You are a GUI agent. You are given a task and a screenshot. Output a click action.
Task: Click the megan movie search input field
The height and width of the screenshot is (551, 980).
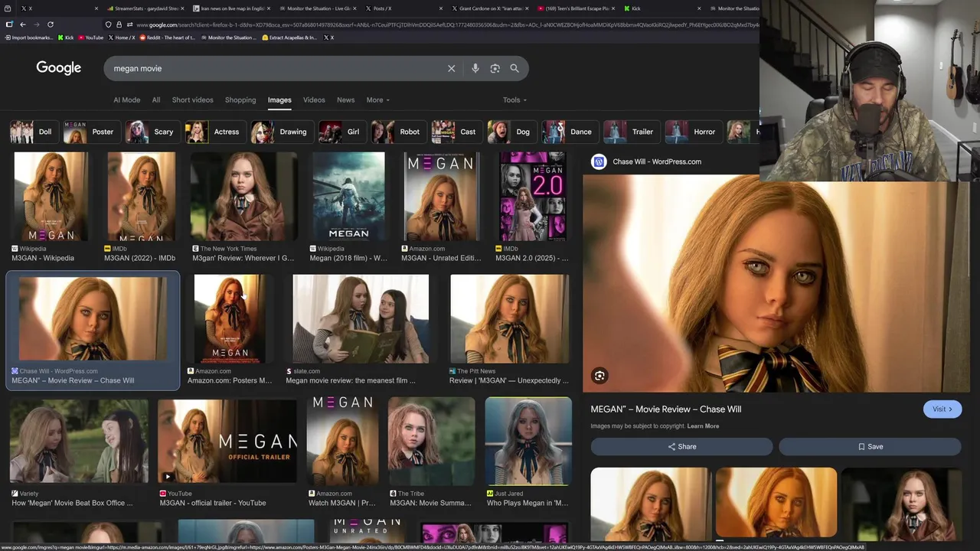(x=276, y=69)
